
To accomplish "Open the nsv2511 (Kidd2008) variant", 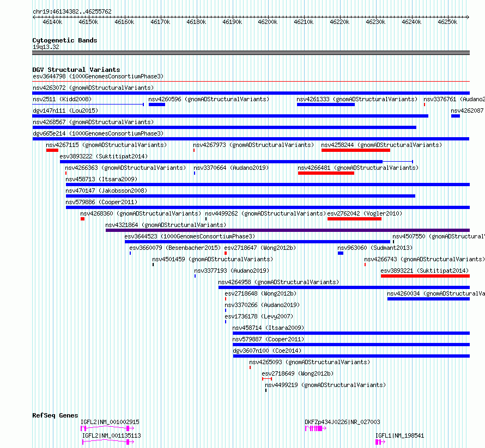I will 62,99.
